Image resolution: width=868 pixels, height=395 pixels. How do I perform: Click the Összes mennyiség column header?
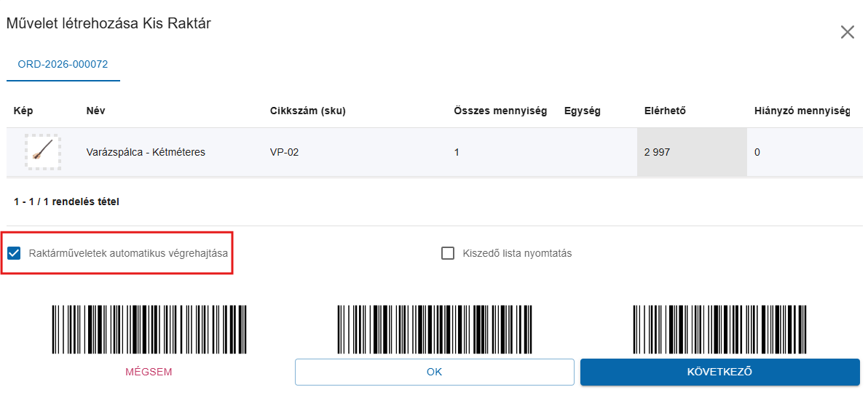point(500,111)
